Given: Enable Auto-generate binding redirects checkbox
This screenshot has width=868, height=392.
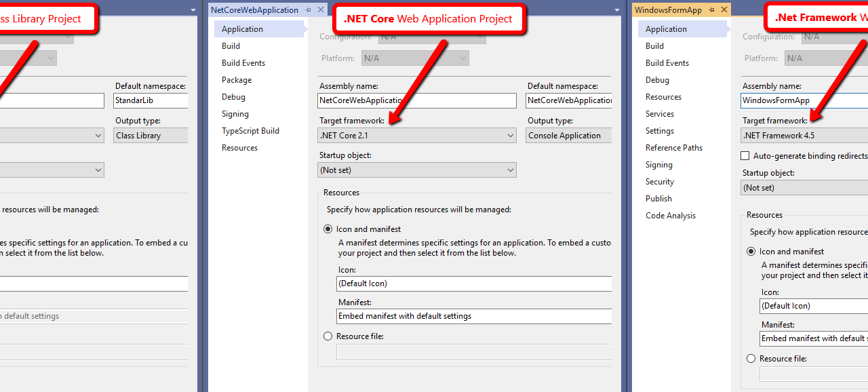Looking at the screenshot, I should point(745,156).
